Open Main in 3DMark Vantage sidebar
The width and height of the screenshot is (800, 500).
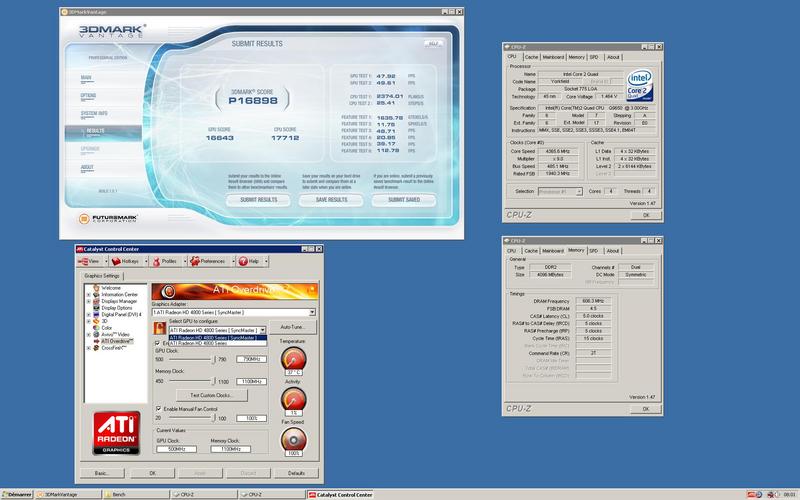click(x=86, y=79)
